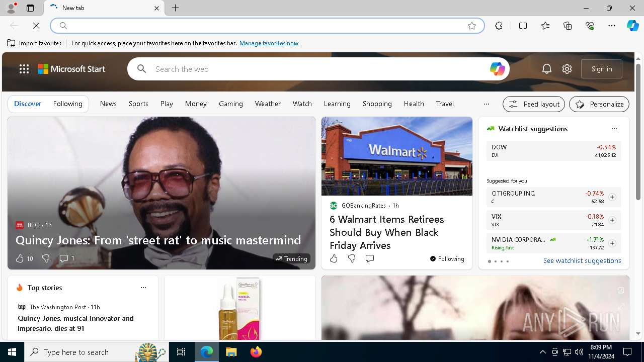Open the Edge profile icon
644x362 pixels.
point(11,8)
